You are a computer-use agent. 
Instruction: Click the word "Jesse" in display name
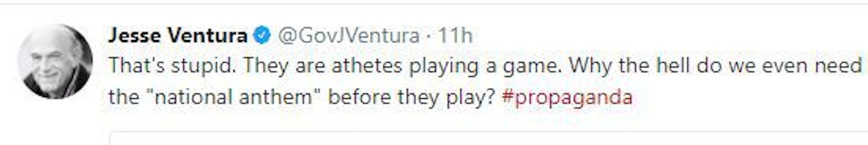135,35
